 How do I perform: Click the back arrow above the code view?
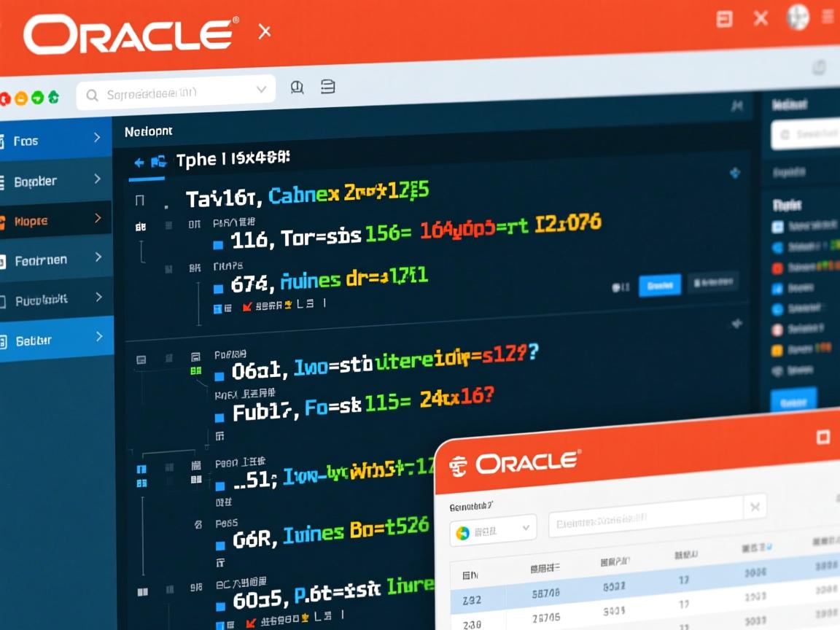point(139,162)
